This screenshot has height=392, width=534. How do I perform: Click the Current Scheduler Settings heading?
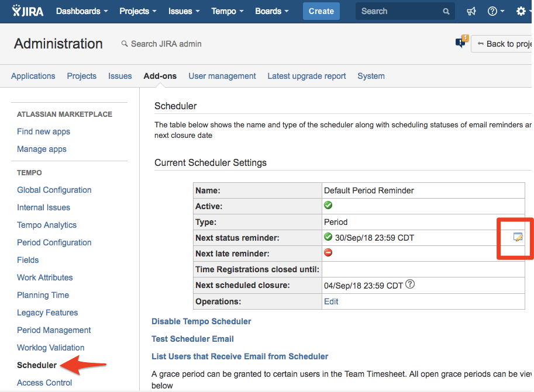211,162
